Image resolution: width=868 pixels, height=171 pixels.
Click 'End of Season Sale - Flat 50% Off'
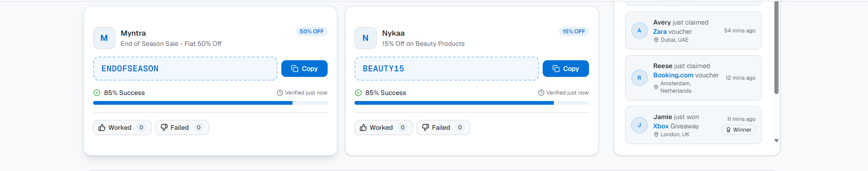[x=171, y=44]
